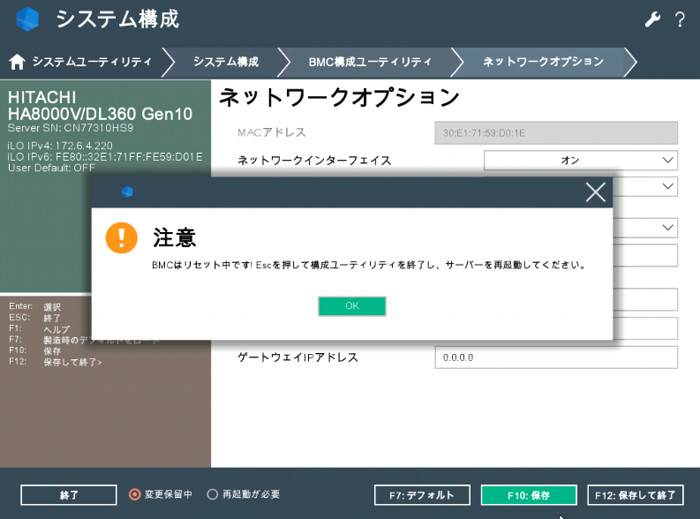
Task: Select the 再起動が必要 radio button
Action: (212, 494)
